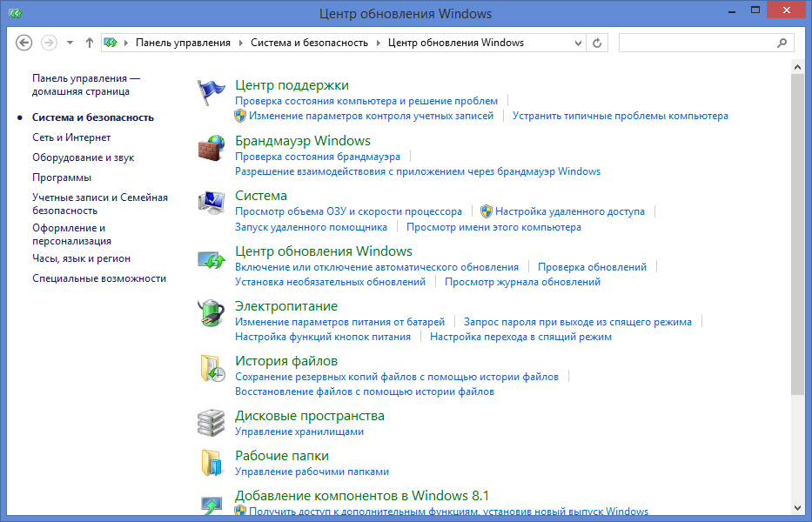
Task: Open Добавление компонентов в Windows 8.1
Action: coord(362,496)
